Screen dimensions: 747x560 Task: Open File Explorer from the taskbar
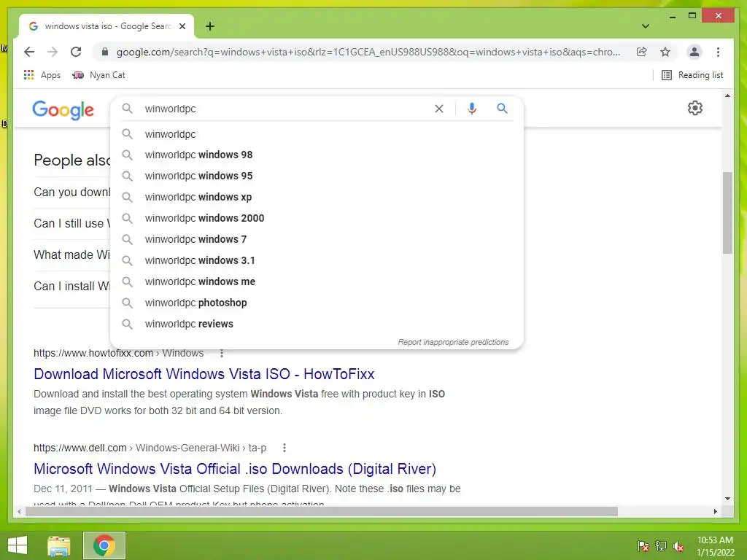point(59,545)
